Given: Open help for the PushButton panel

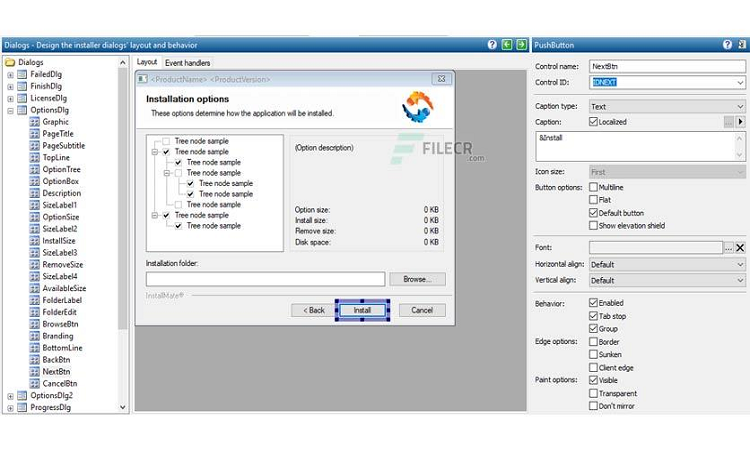Looking at the screenshot, I should coord(727,45).
